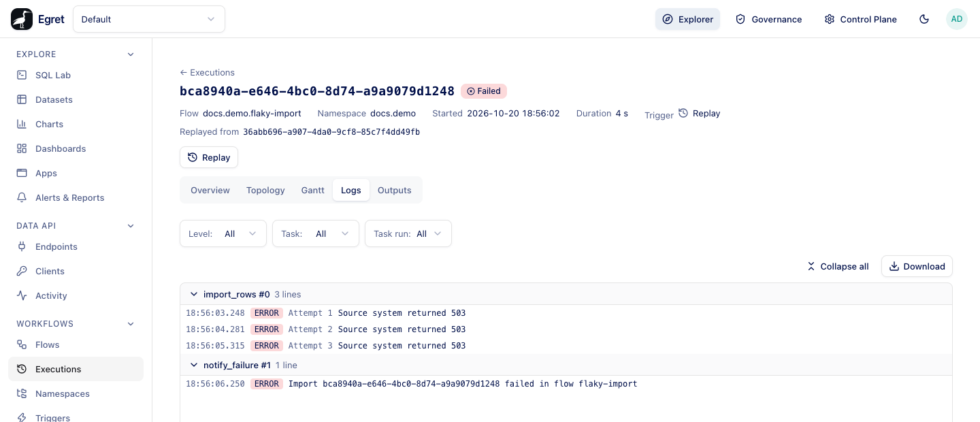Click the Clients key icon
980x422 pixels.
22,271
